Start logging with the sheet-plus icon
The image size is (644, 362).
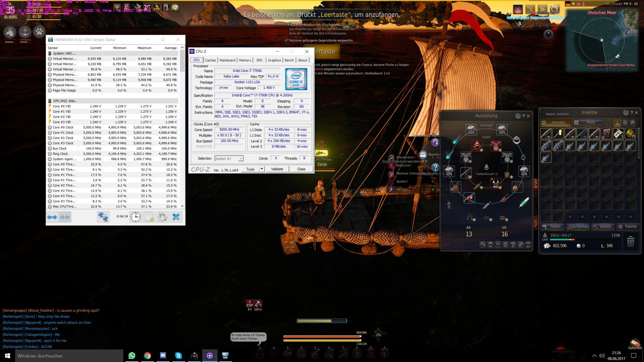click(x=149, y=217)
